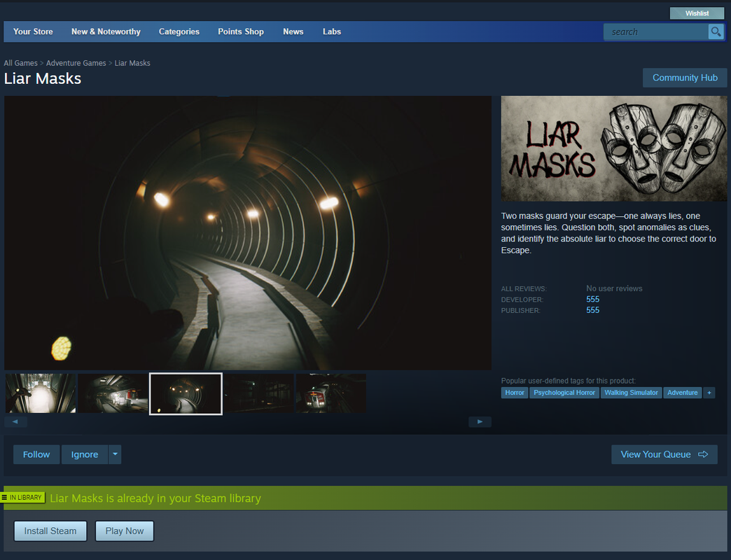The width and height of the screenshot is (731, 560).
Task: Open the Ignore dropdown arrow
Action: [x=115, y=454]
